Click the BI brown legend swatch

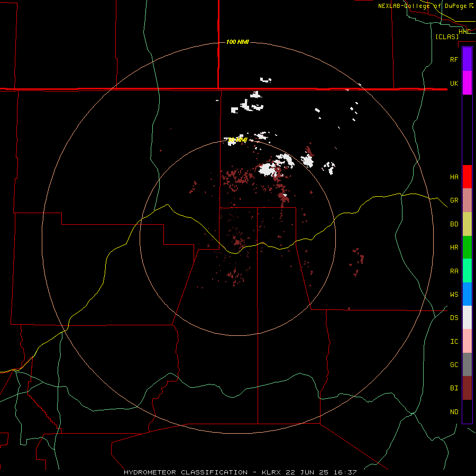467,388
